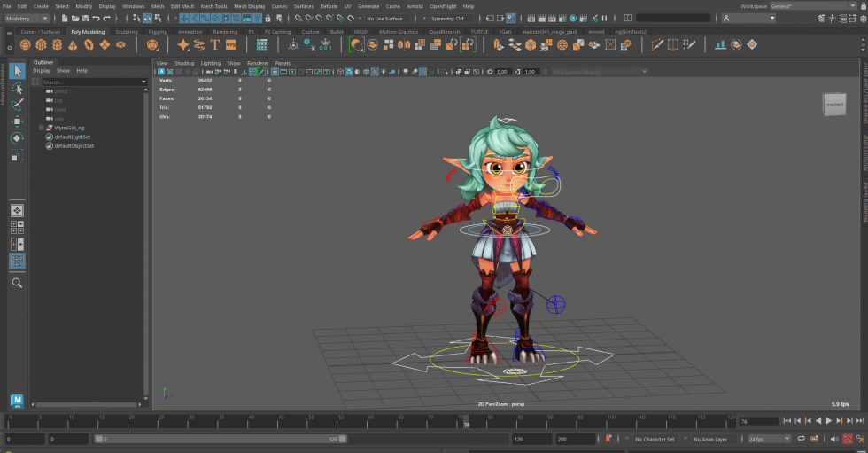Viewport: 868px width, 453px height.
Task: Open the Mesh Tools menu
Action: tap(213, 6)
